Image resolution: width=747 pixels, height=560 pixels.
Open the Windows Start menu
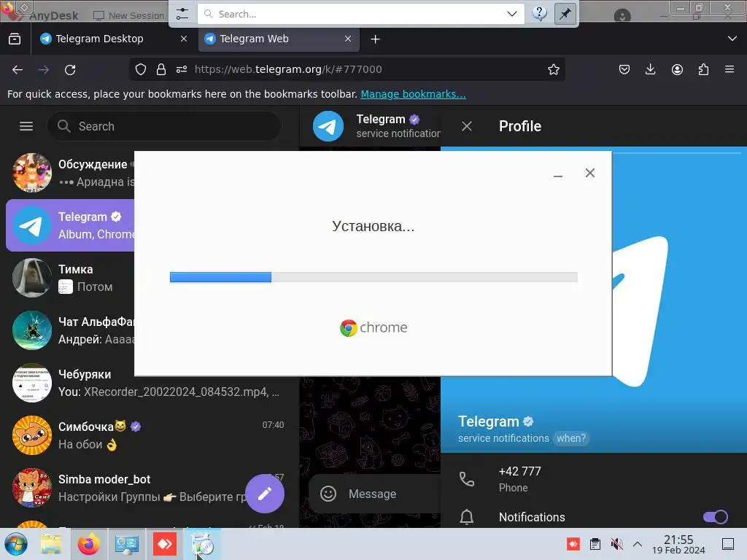coord(16,544)
